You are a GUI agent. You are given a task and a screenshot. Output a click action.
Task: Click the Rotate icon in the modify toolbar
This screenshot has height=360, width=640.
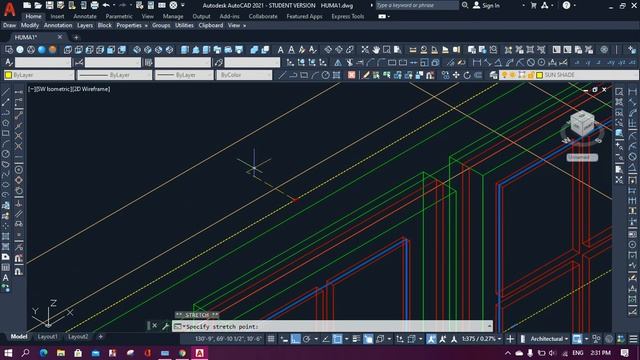pyautogui.click(x=467, y=75)
